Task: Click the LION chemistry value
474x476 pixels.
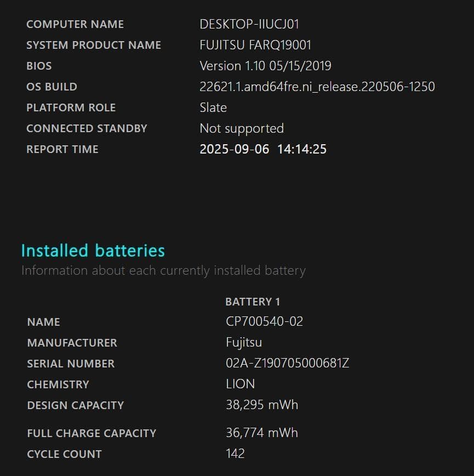Action: (x=240, y=384)
